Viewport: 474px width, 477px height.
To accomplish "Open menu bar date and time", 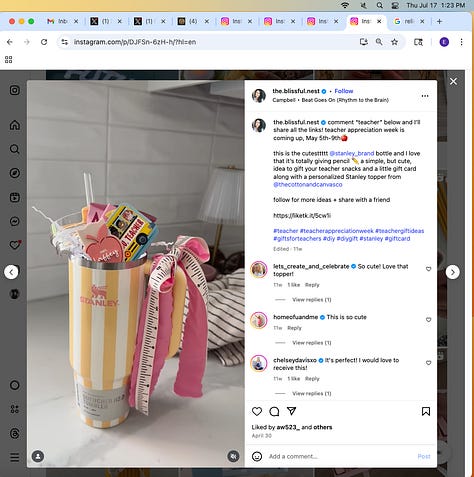I will tap(435, 5).
